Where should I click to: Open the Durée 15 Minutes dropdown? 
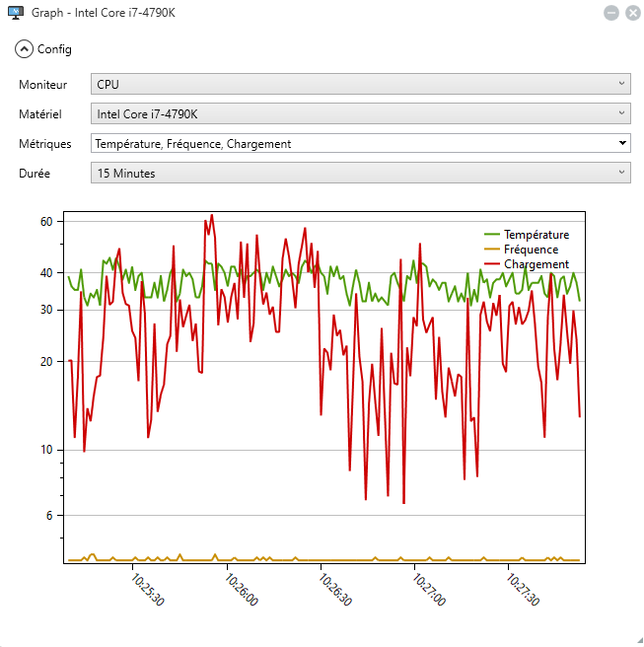click(361, 173)
